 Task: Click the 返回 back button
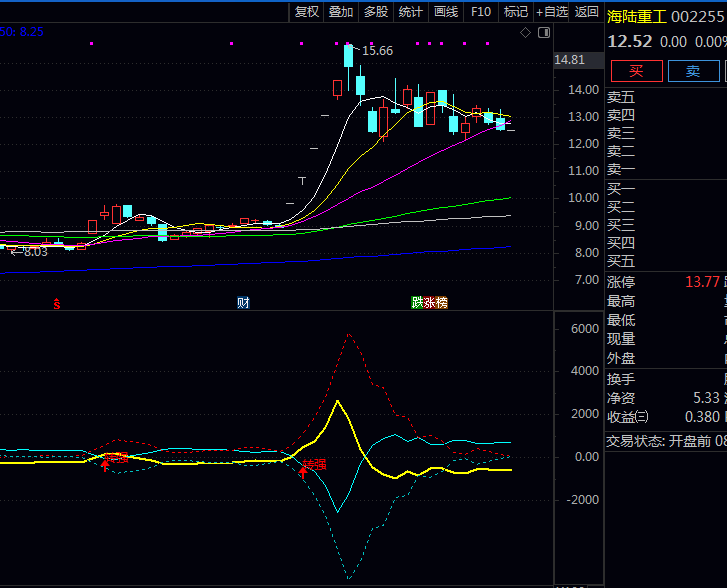coord(587,12)
